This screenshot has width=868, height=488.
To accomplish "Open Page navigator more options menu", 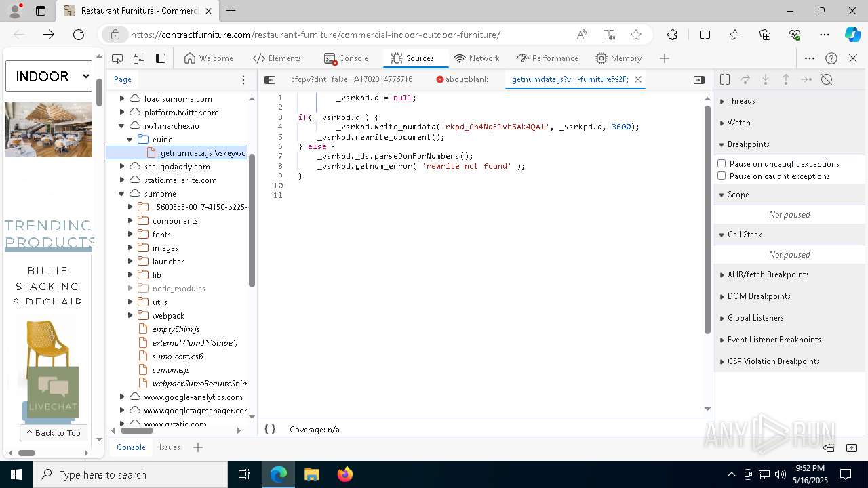I will pos(243,79).
